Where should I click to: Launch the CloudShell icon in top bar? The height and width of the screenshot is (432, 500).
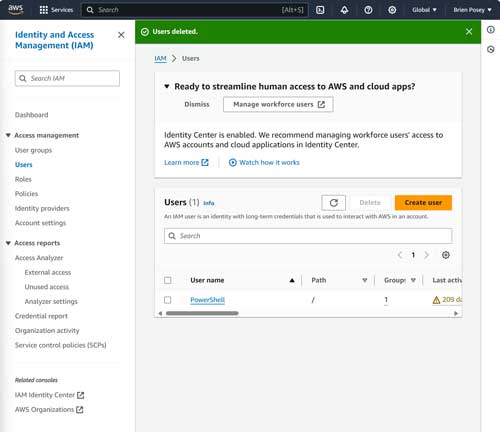click(x=320, y=10)
